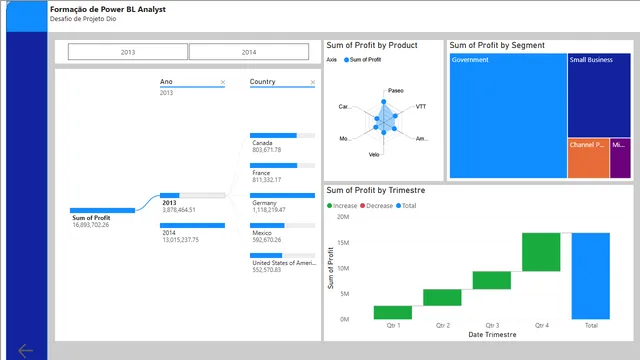Viewport: 640px width, 360px height.
Task: Select the 2013 node in decomposition tree
Action: 192,196
